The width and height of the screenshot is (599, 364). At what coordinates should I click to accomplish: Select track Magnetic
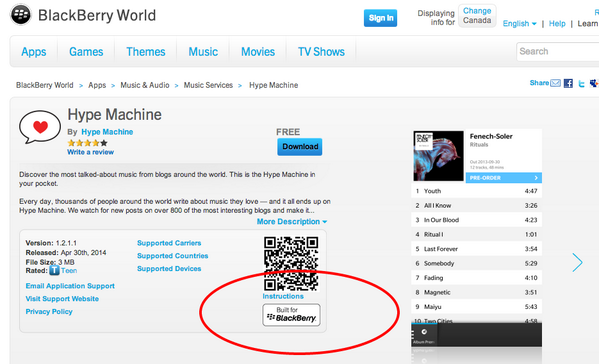tap(476, 292)
